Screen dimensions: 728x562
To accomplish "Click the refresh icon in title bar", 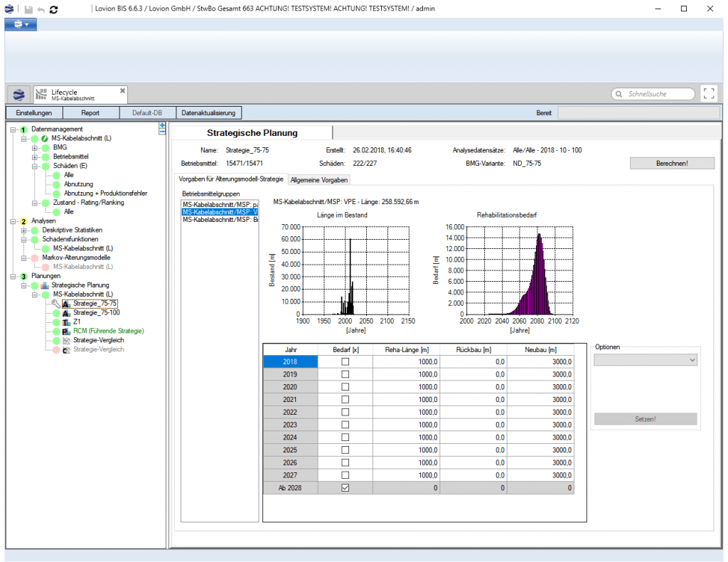I will (54, 9).
